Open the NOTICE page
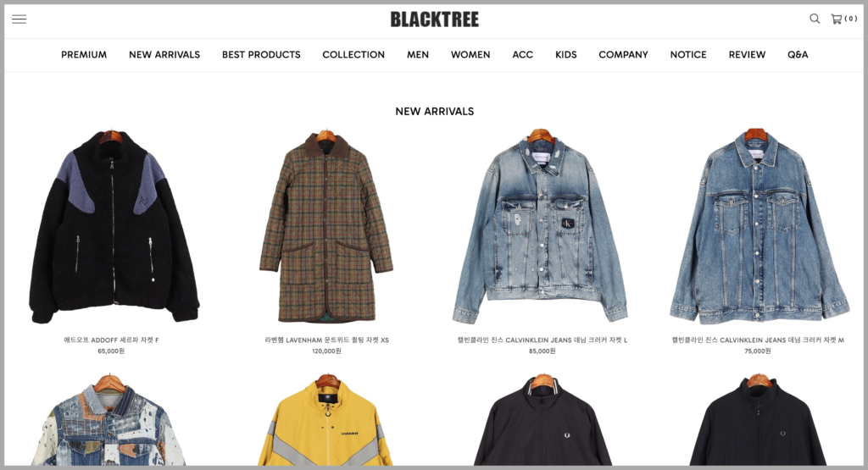The width and height of the screenshot is (868, 470). pyautogui.click(x=688, y=55)
